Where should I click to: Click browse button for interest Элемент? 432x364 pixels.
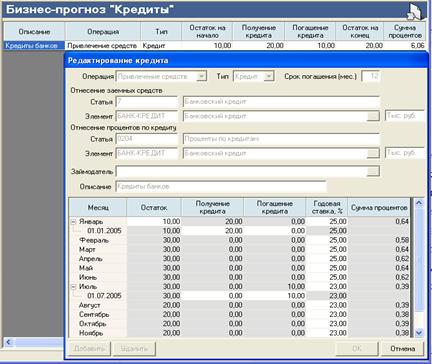[373, 153]
